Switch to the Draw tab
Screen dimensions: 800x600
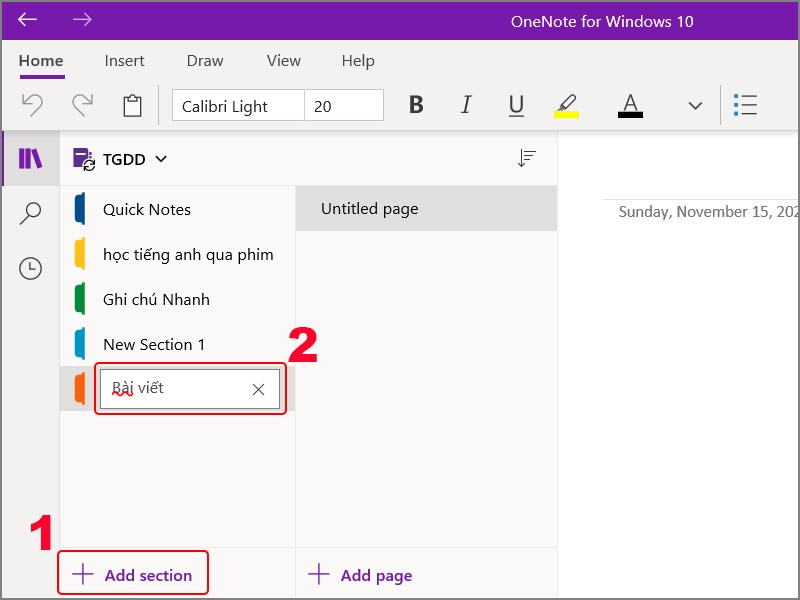click(205, 61)
